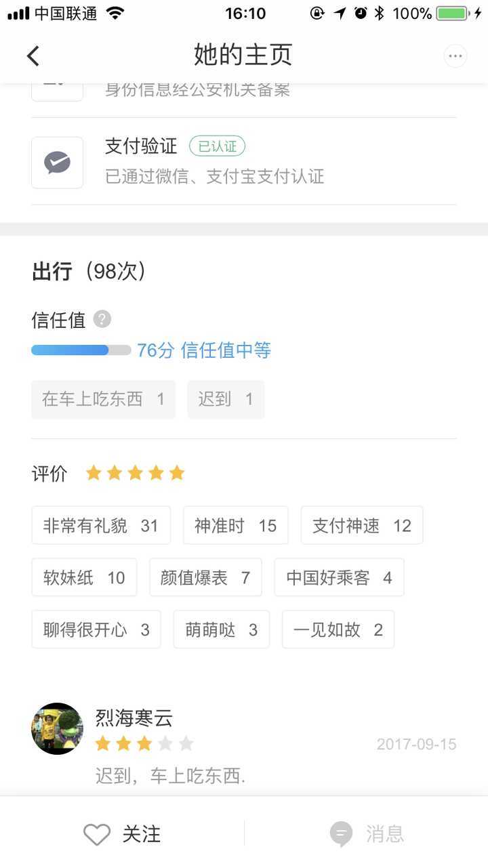488x868 pixels.
Task: Select the 迟到 tag
Action: [x=226, y=399]
